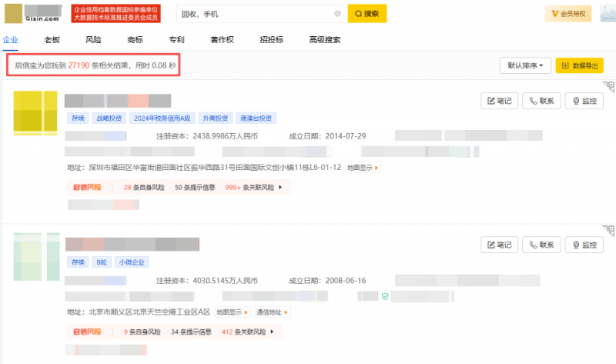The height and width of the screenshot is (364, 616).
Task: Click the yellow 搜索 search button
Action: click(367, 14)
